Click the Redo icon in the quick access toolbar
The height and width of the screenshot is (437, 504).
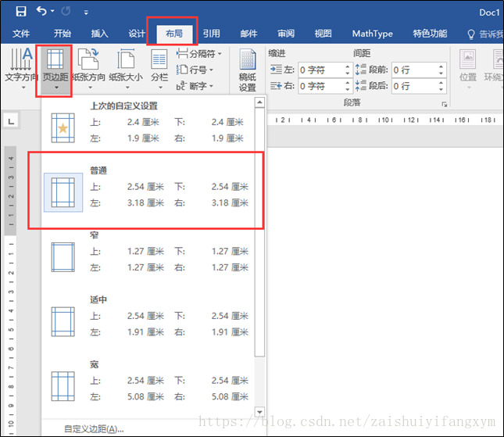point(66,12)
